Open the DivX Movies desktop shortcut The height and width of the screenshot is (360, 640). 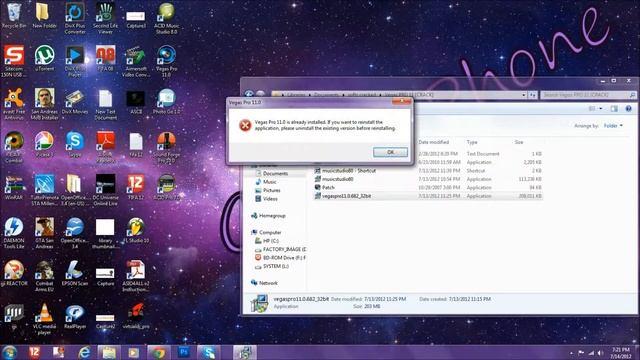click(75, 102)
